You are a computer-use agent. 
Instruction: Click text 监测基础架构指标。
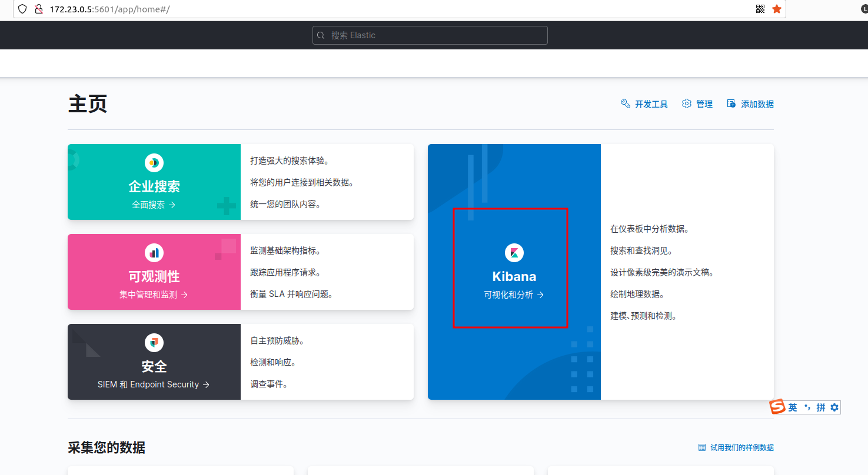(285, 250)
